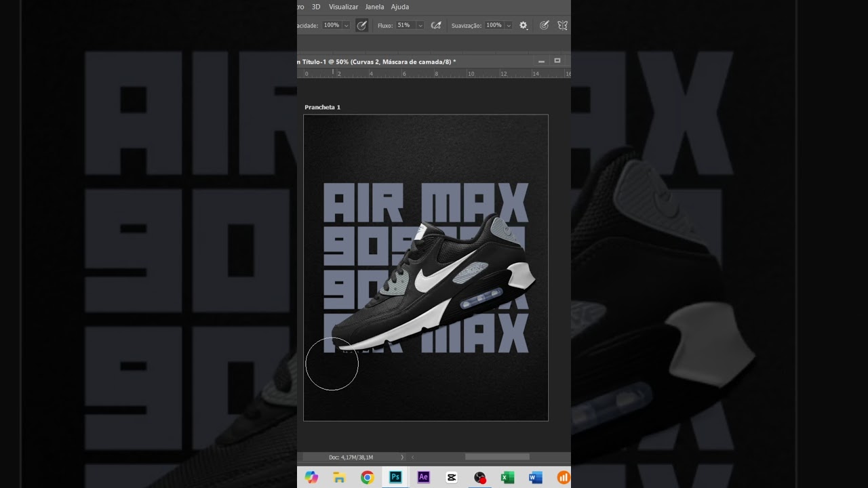The height and width of the screenshot is (488, 868).
Task: Open the 3D menu
Action: (315, 7)
